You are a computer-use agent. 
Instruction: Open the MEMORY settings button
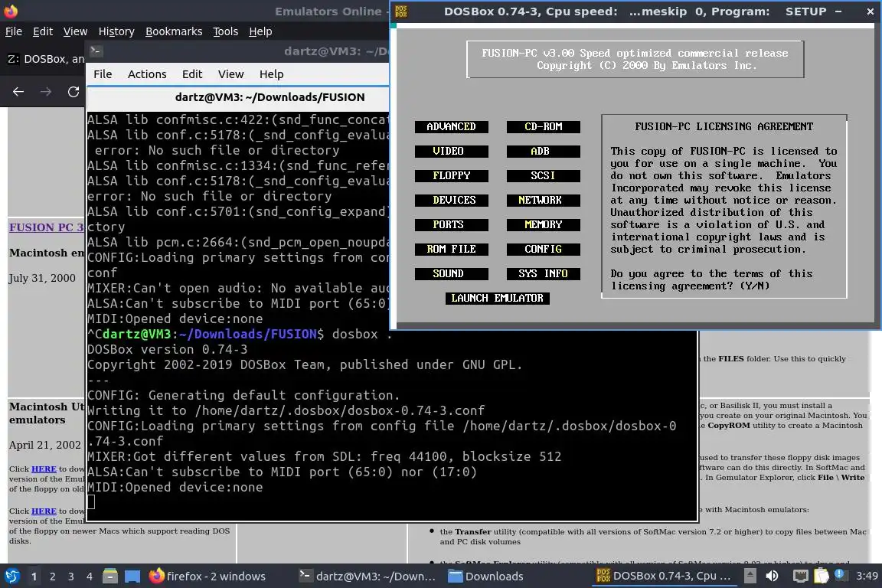[543, 224]
